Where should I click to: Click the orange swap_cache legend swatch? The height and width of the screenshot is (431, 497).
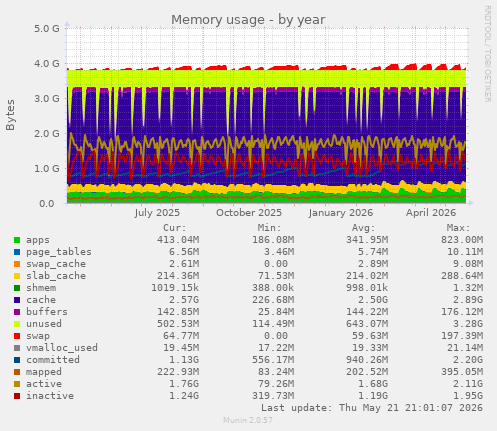tap(17, 264)
